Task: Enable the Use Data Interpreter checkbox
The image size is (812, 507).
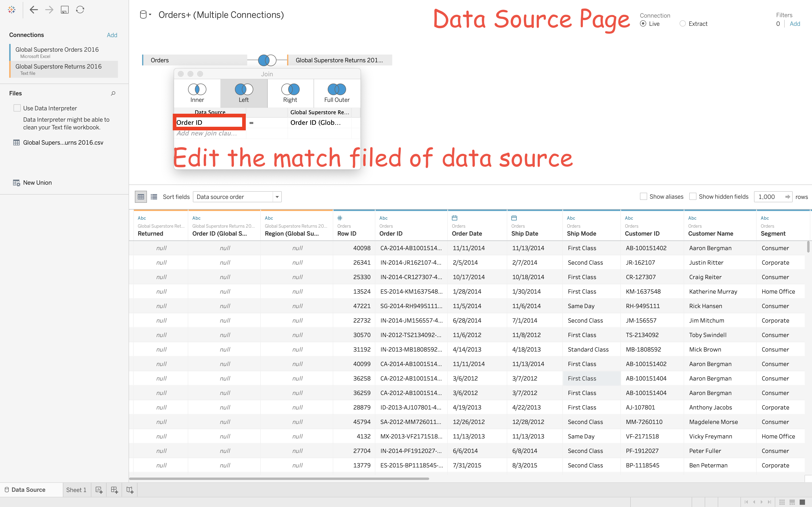Action: [x=17, y=108]
